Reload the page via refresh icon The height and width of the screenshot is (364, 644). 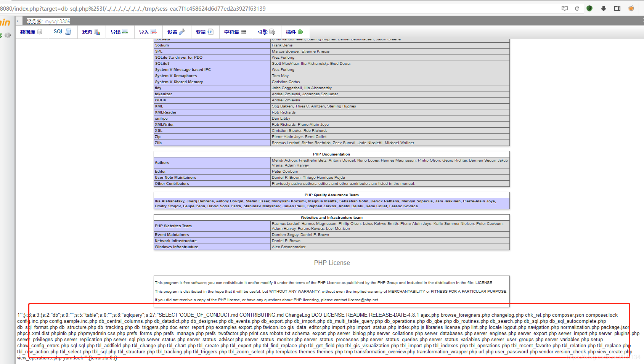point(577,8)
